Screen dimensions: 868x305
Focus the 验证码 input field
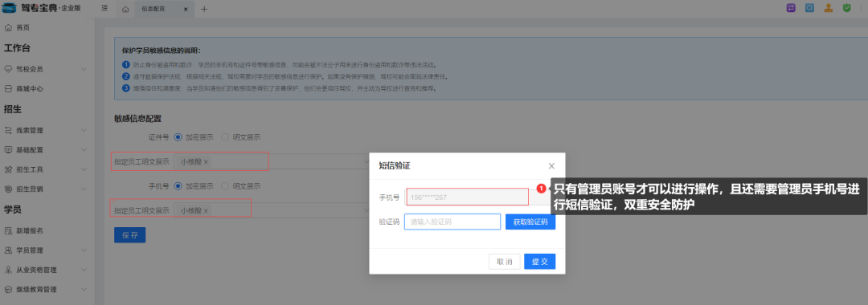pos(452,222)
